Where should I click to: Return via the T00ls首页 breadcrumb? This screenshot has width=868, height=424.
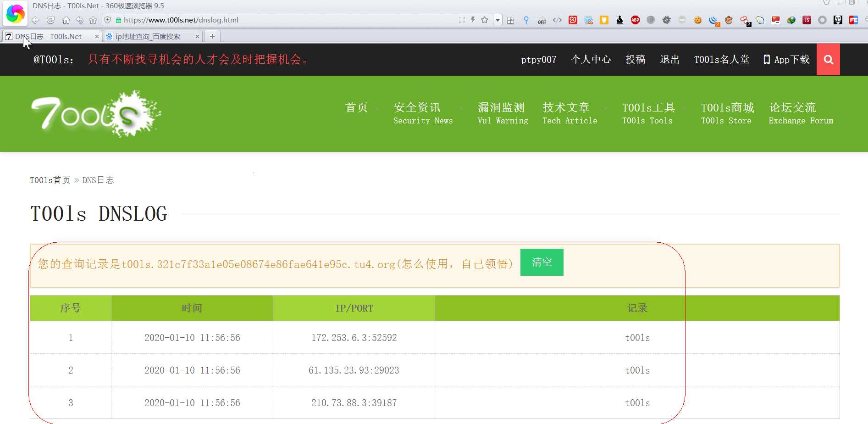point(50,180)
